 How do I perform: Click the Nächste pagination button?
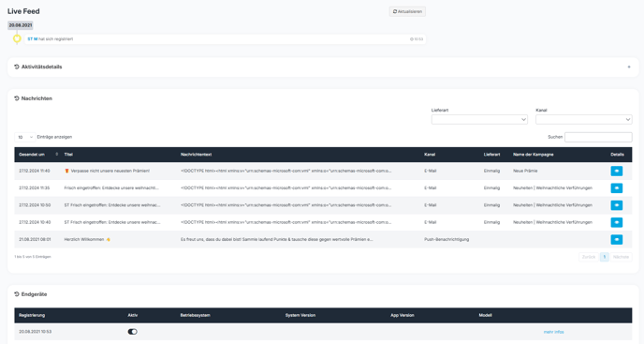tap(621, 257)
